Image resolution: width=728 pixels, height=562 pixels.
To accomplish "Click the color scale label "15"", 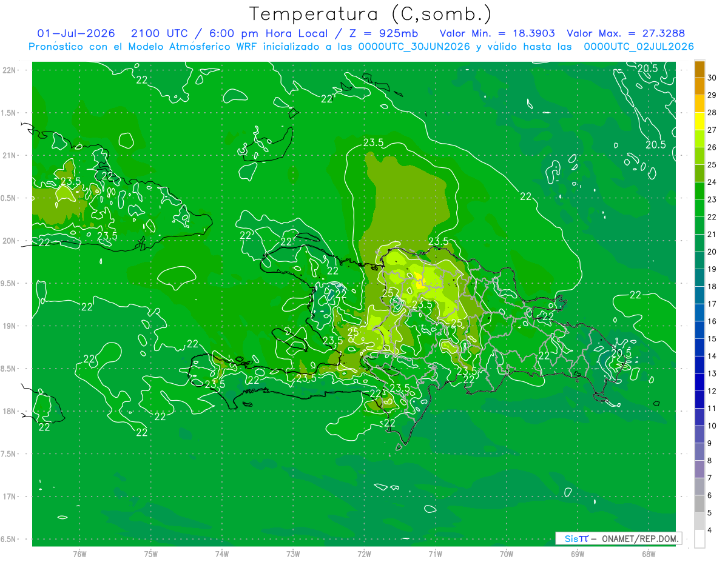I will click(x=712, y=338).
